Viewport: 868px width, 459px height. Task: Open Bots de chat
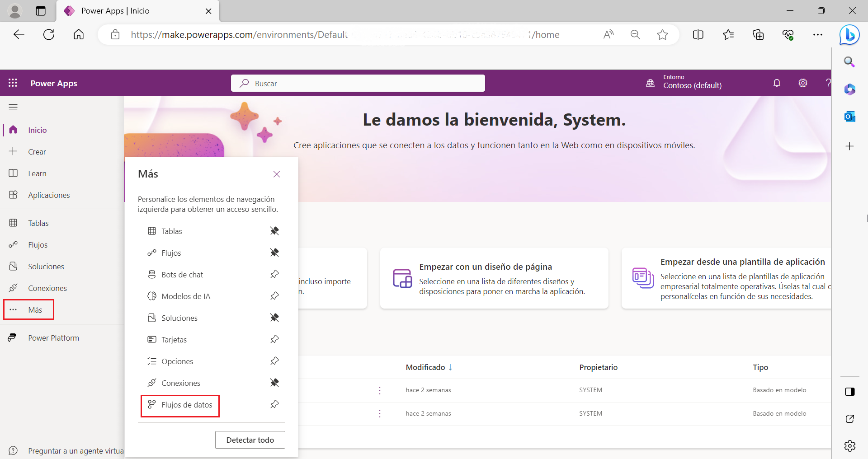(x=182, y=274)
